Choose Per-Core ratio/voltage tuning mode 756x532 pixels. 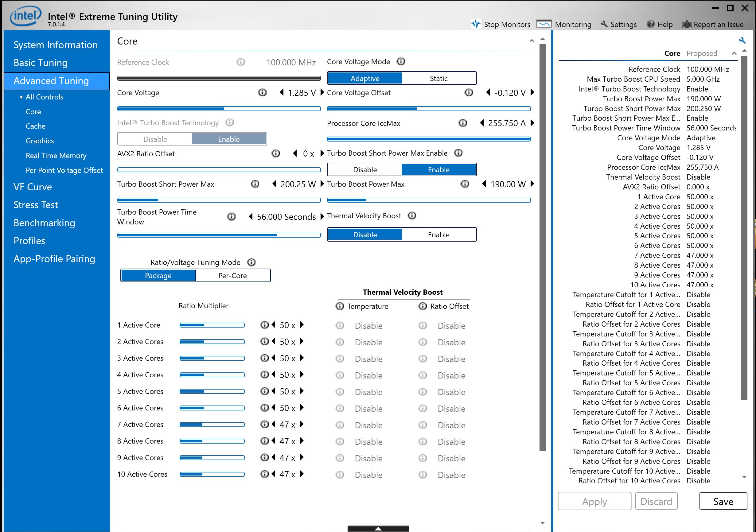pos(233,276)
